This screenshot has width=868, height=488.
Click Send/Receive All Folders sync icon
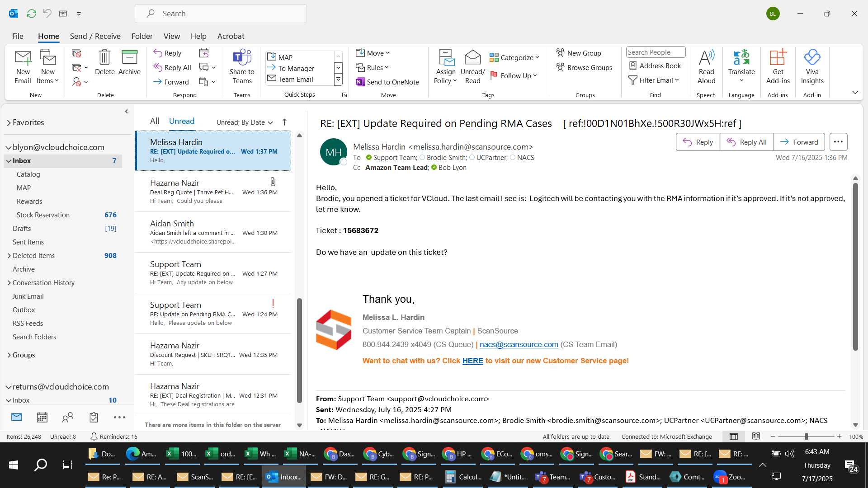(x=31, y=14)
